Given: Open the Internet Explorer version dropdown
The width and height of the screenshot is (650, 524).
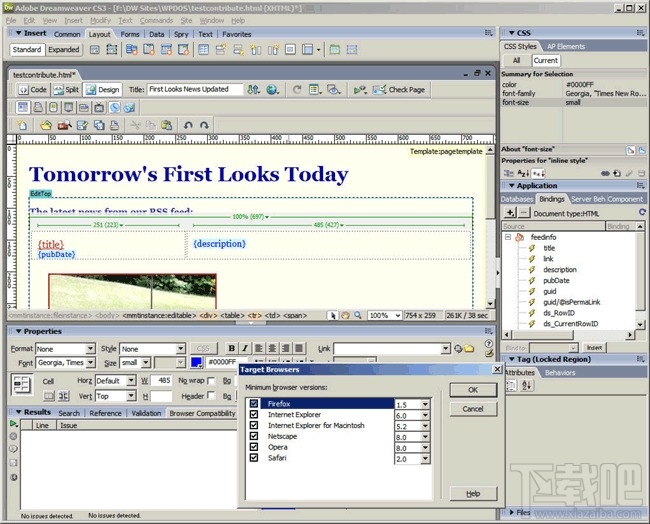Looking at the screenshot, I should tap(425, 415).
